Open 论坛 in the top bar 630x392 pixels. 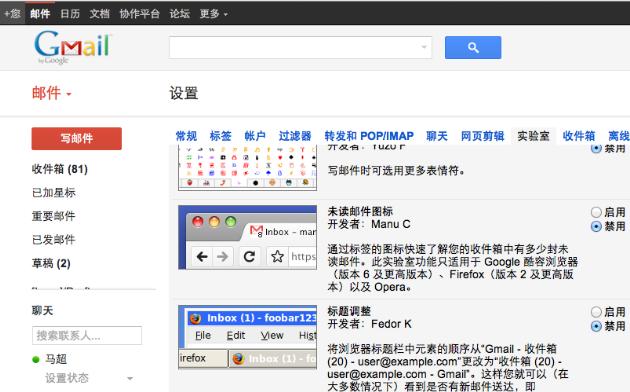[x=180, y=14]
